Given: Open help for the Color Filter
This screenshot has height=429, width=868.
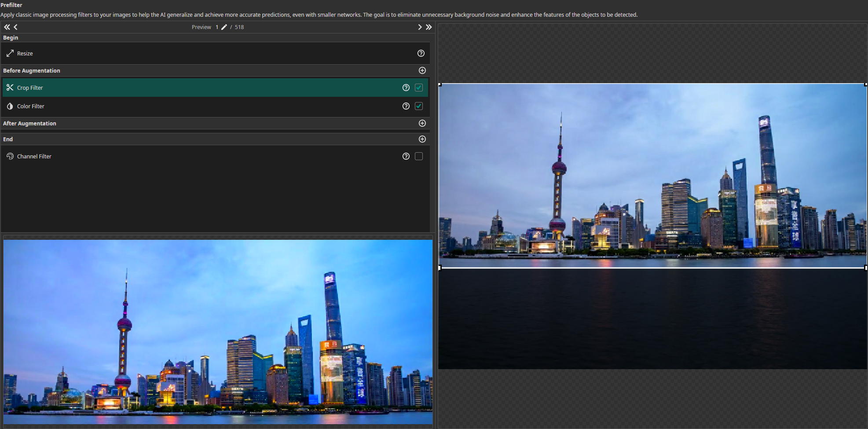Looking at the screenshot, I should coord(406,106).
